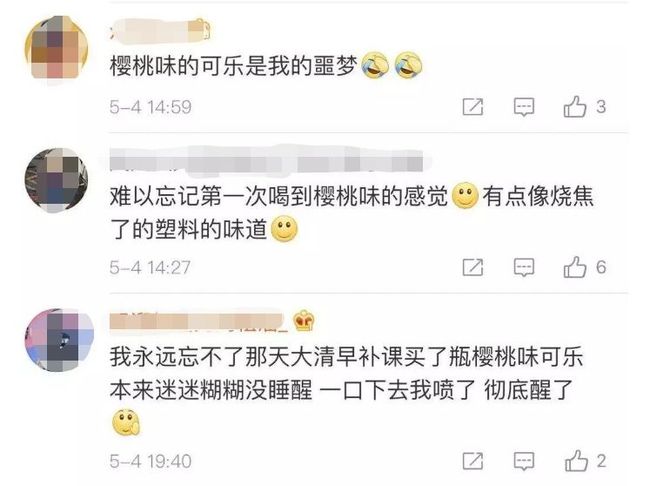This screenshot has height=486, width=650.
Task: Open second commenter's avatar profile
Action: pyautogui.click(x=57, y=180)
